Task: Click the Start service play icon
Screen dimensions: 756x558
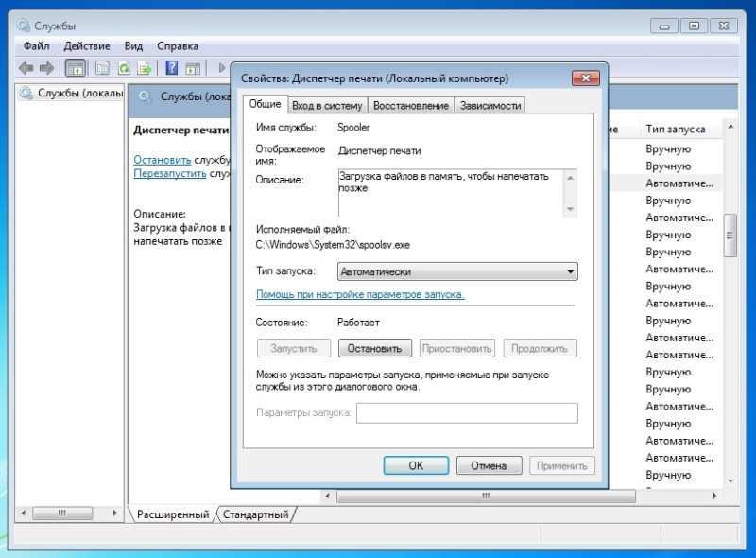Action: pos(221,68)
